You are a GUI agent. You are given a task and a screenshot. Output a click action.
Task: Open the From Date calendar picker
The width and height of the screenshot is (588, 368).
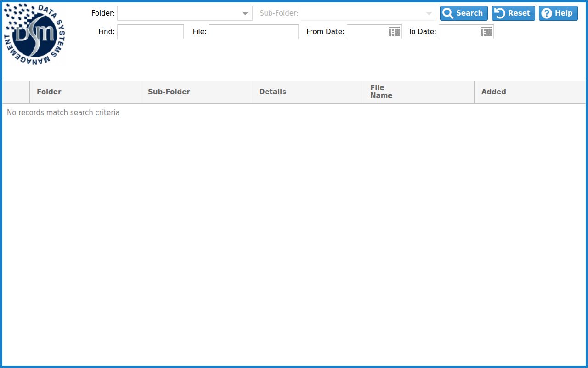click(x=394, y=31)
